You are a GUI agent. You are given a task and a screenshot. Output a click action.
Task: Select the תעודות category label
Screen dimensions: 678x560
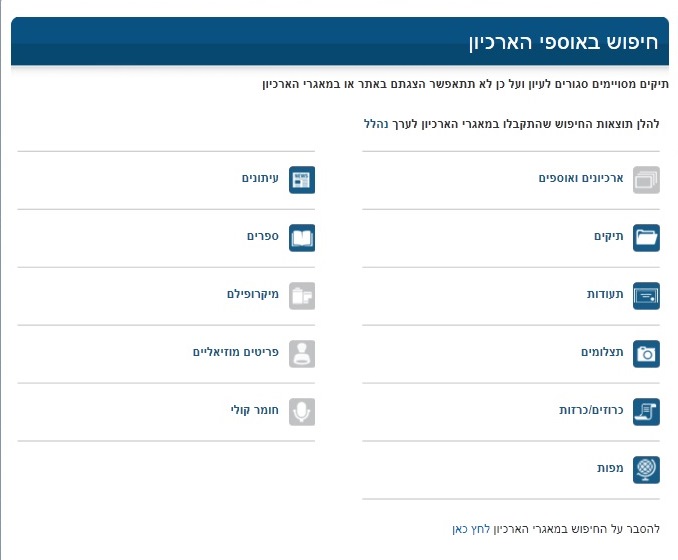tap(604, 295)
